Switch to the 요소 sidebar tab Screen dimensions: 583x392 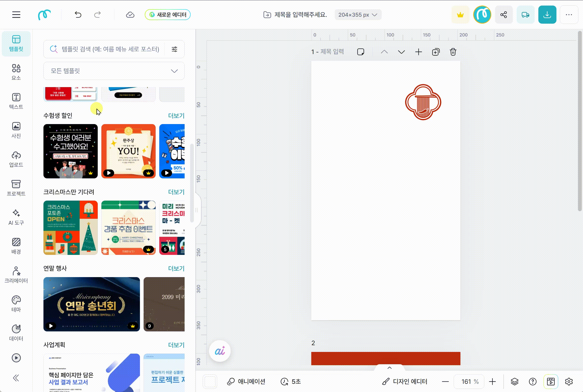16,72
